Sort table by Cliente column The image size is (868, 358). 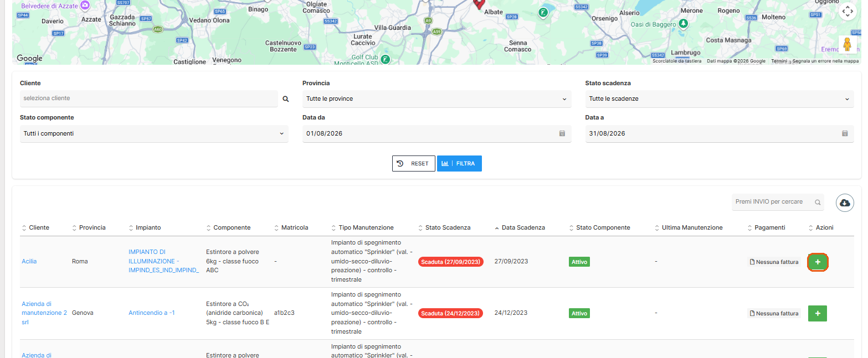tap(35, 227)
